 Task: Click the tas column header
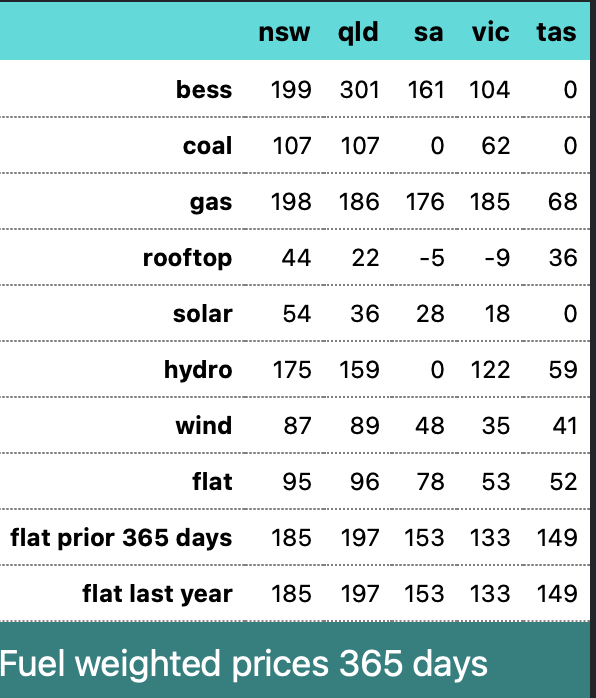556,32
